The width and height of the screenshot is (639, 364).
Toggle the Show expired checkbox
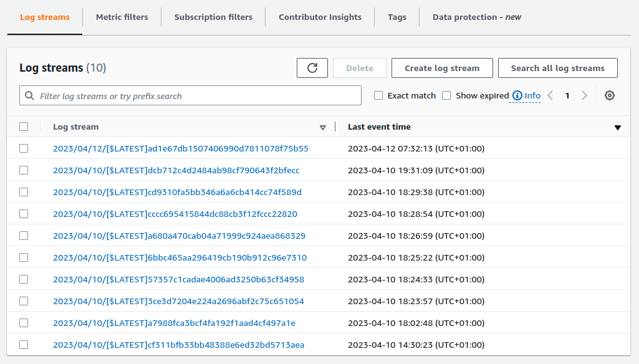pyautogui.click(x=446, y=95)
